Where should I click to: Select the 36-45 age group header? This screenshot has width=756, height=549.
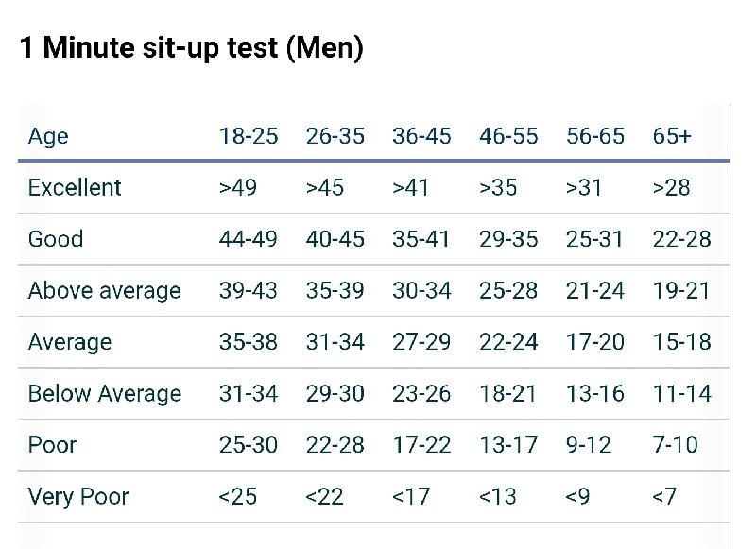[421, 136]
